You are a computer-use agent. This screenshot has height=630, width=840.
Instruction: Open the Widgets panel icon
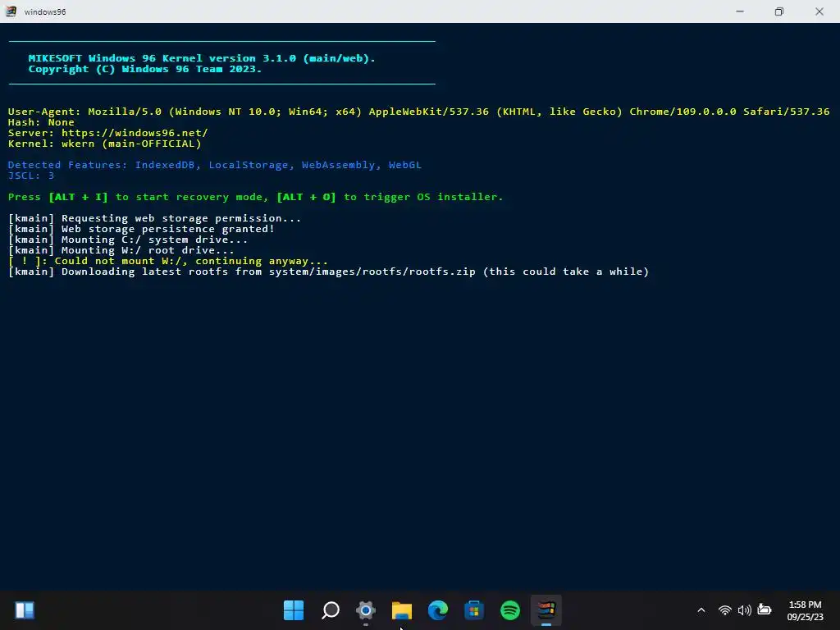[25, 610]
